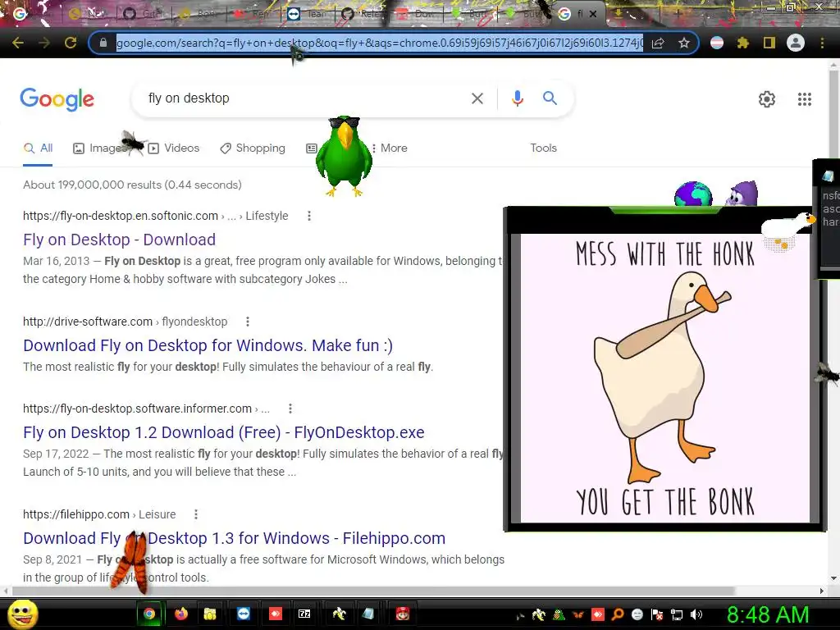Click the horizontal page scrollbar

click(x=373, y=591)
